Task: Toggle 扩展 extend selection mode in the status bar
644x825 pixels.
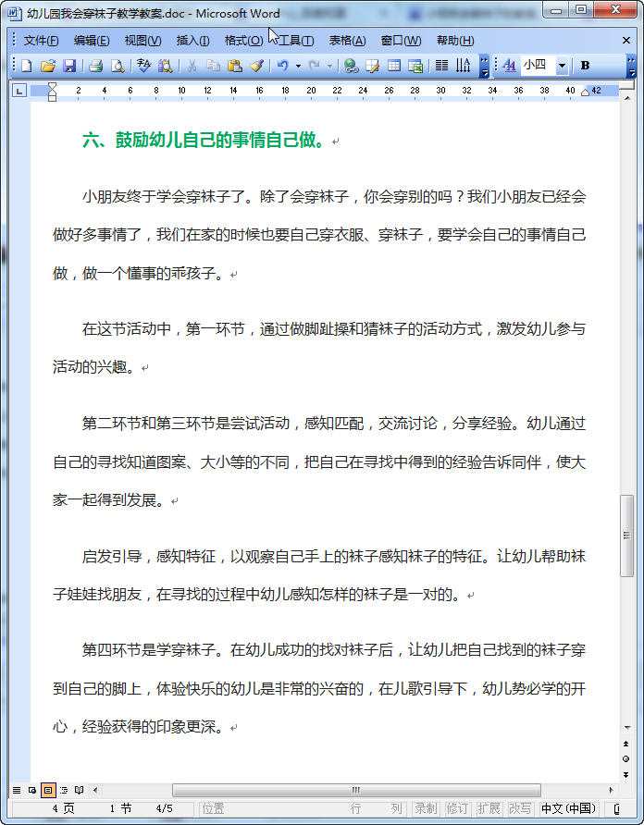Action: point(489,808)
